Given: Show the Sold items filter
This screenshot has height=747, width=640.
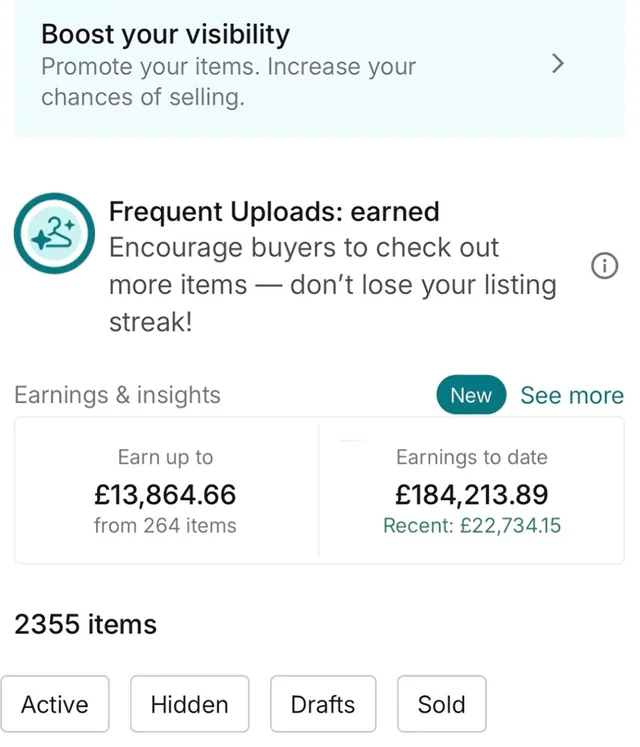Looking at the screenshot, I should click(441, 705).
